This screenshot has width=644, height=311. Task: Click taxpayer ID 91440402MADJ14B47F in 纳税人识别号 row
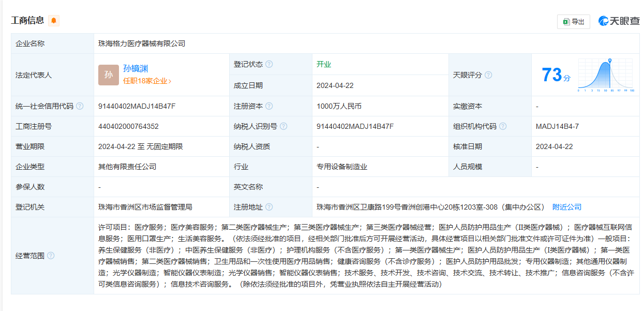[355, 126]
